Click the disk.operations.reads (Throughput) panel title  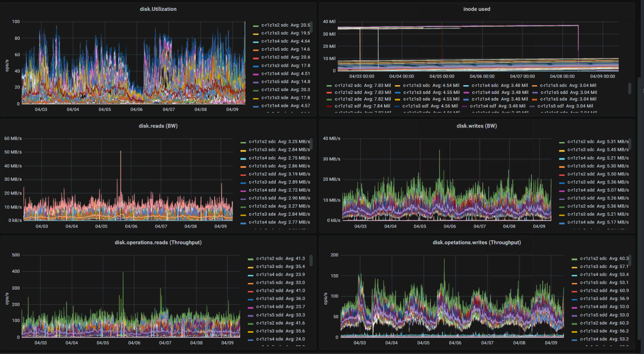(158, 243)
